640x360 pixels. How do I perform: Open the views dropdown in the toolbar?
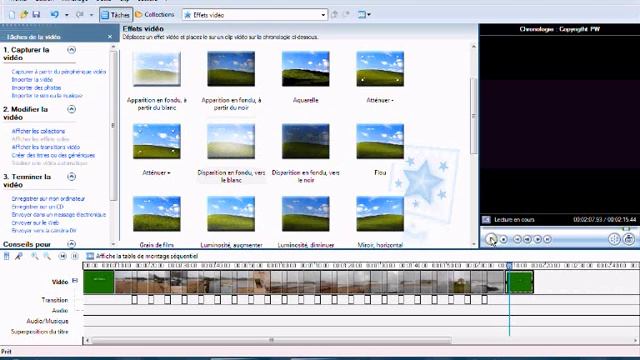pyautogui.click(x=364, y=15)
